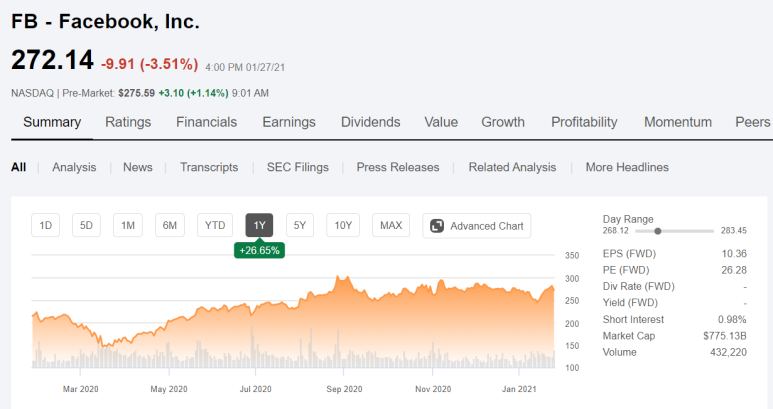Show All headlines filter
This screenshot has width=773, height=409.
18,167
